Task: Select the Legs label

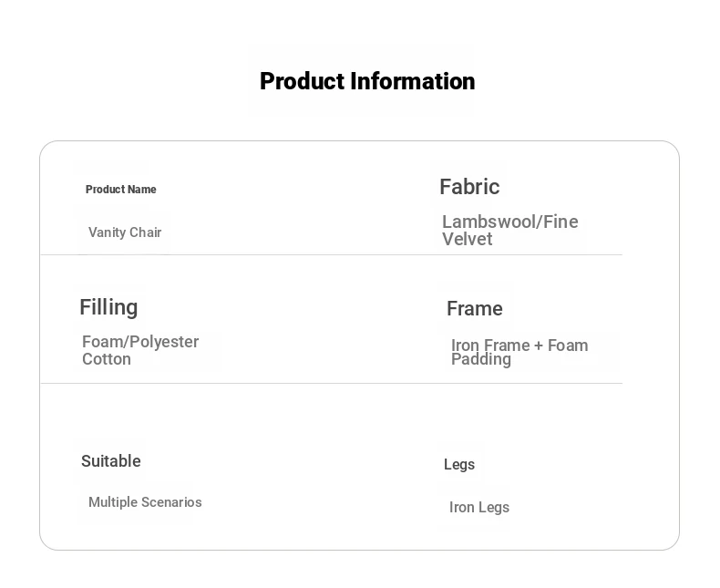Action: pyautogui.click(x=459, y=464)
